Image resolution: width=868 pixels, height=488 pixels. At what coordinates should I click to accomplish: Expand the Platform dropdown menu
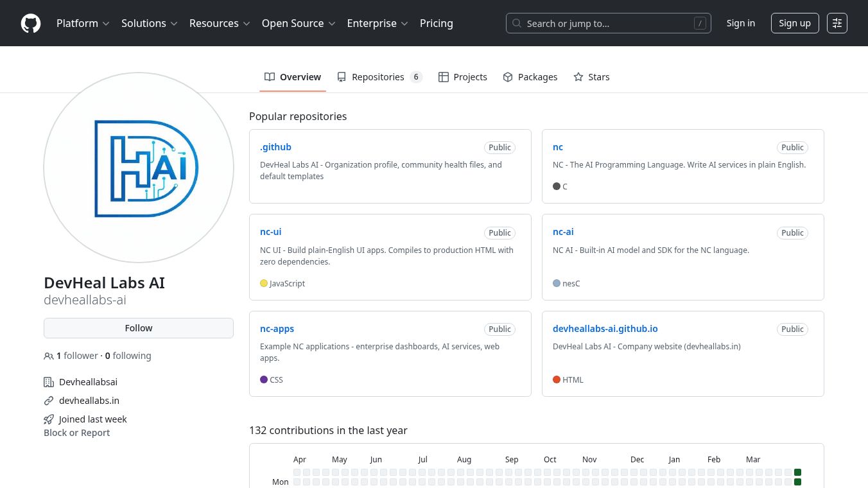point(83,23)
